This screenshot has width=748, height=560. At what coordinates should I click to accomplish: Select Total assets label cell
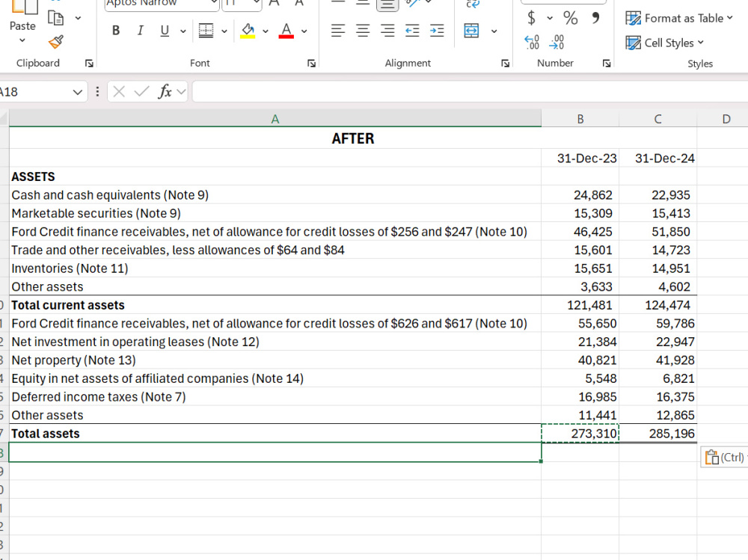pyautogui.click(x=275, y=434)
